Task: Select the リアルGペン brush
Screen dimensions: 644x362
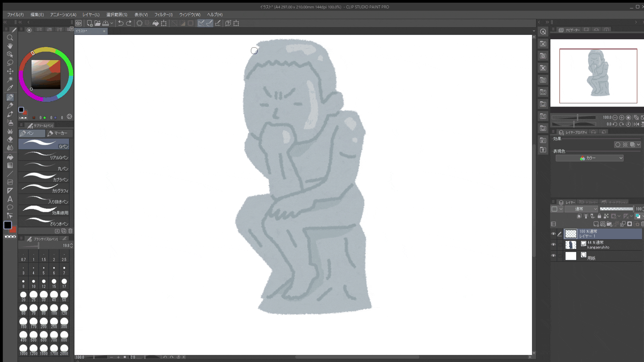Action: [x=44, y=155]
